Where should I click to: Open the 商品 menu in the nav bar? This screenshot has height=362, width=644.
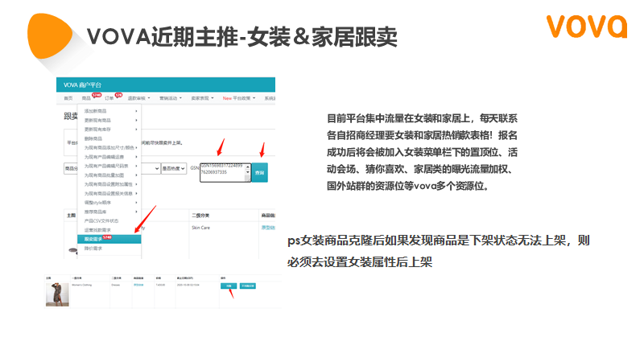pyautogui.click(x=86, y=98)
